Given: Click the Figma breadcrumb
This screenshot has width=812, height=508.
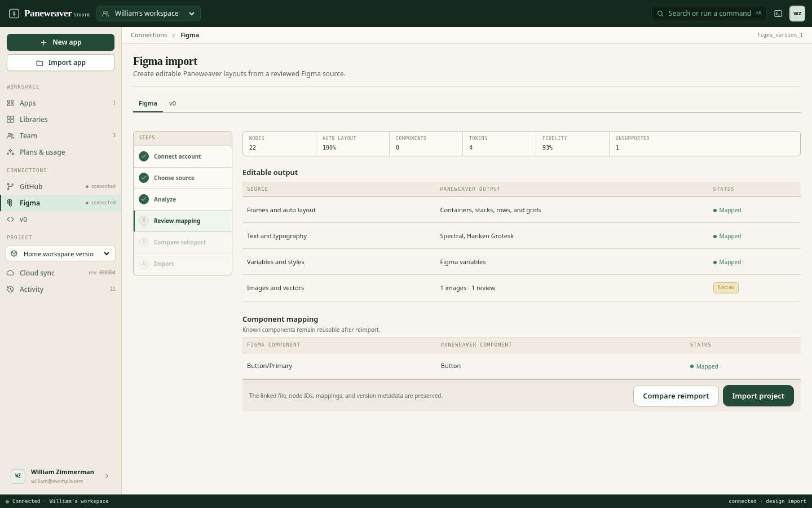Looking at the screenshot, I should [189, 35].
